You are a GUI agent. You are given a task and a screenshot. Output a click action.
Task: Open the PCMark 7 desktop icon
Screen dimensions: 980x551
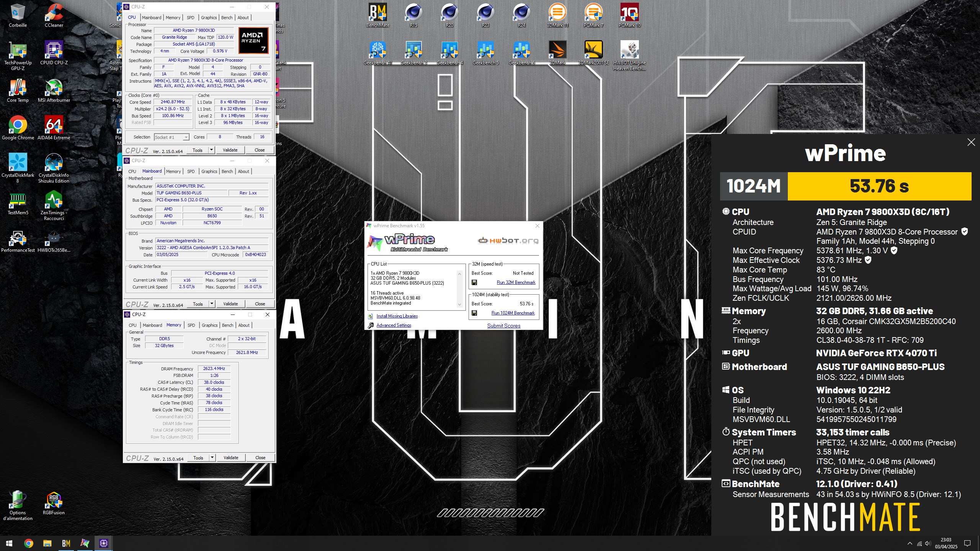593,15
